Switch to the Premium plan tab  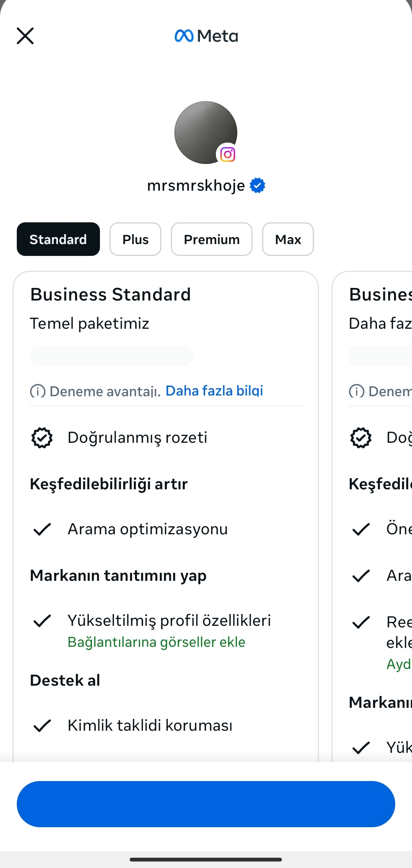(212, 239)
